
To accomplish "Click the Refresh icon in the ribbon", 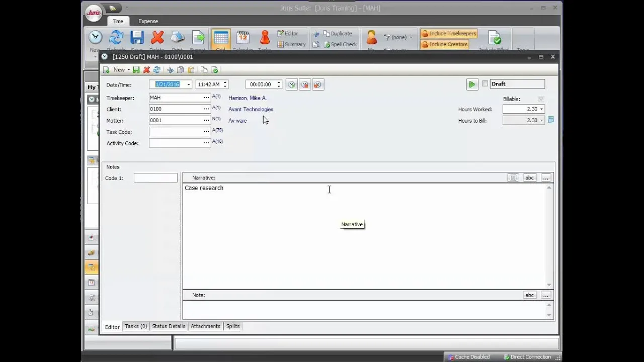I will click(x=116, y=37).
